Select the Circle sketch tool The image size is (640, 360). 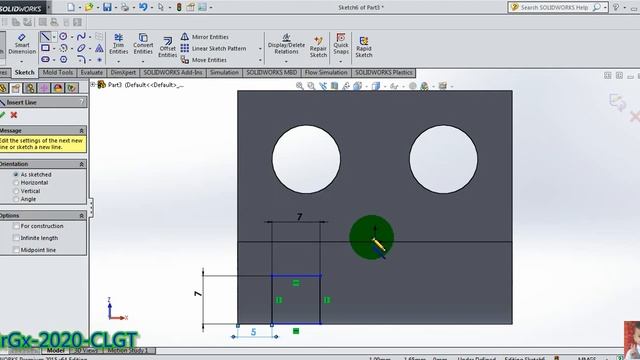click(x=63, y=37)
